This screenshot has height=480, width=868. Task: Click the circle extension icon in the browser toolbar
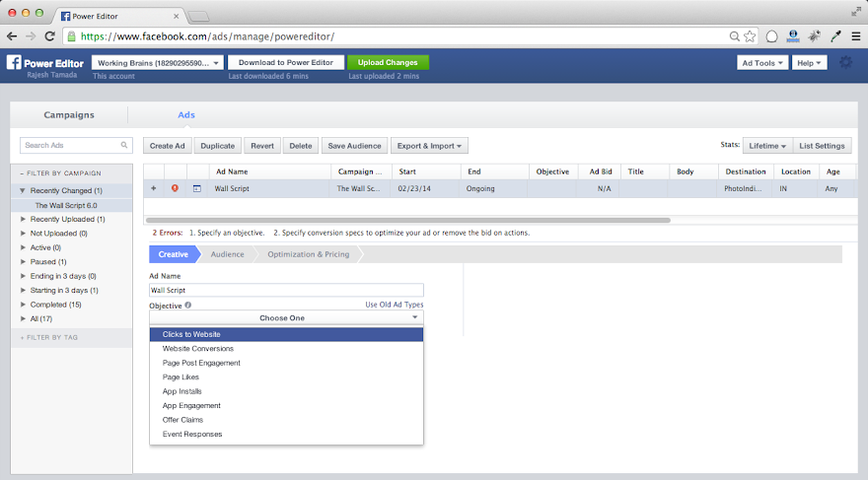(771, 36)
